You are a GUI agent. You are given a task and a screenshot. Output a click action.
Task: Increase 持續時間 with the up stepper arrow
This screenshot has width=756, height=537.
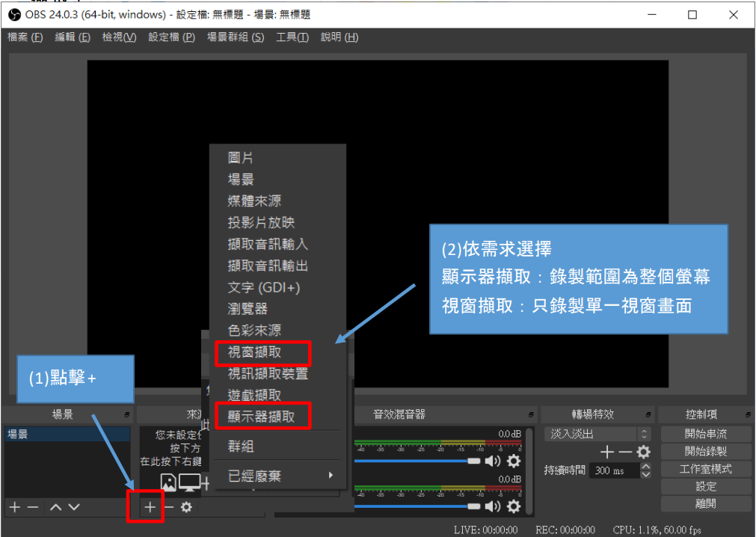coord(645,466)
